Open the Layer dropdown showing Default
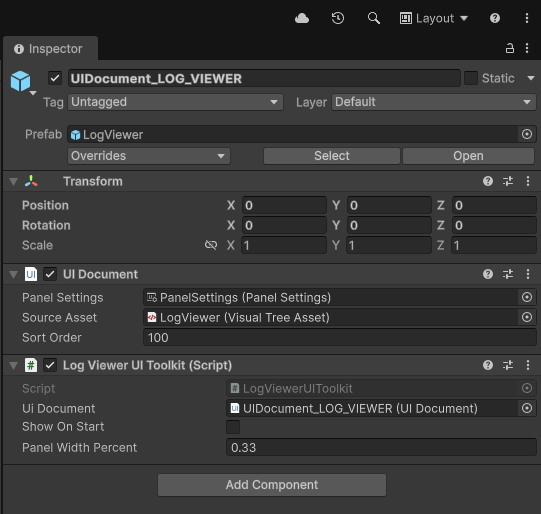Image resolution: width=541 pixels, height=514 pixels. (434, 102)
